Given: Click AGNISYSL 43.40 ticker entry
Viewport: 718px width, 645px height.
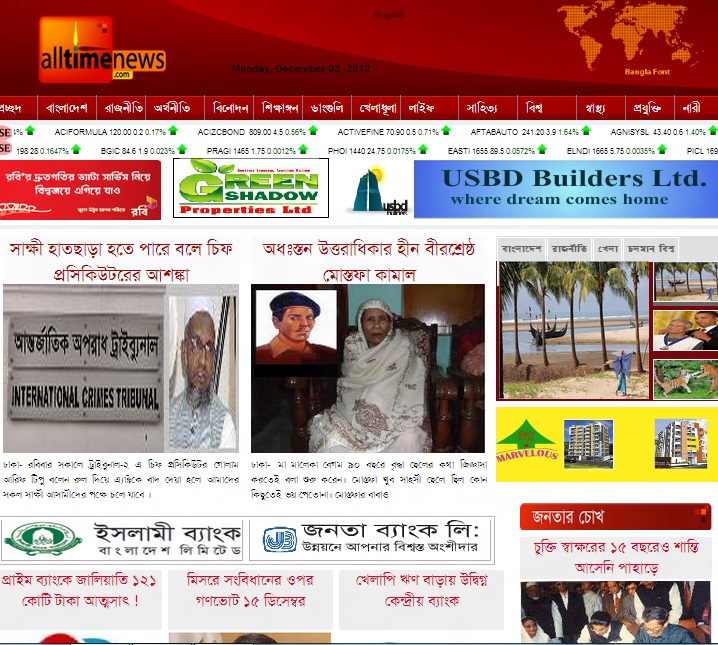Looking at the screenshot, I should coord(658,132).
